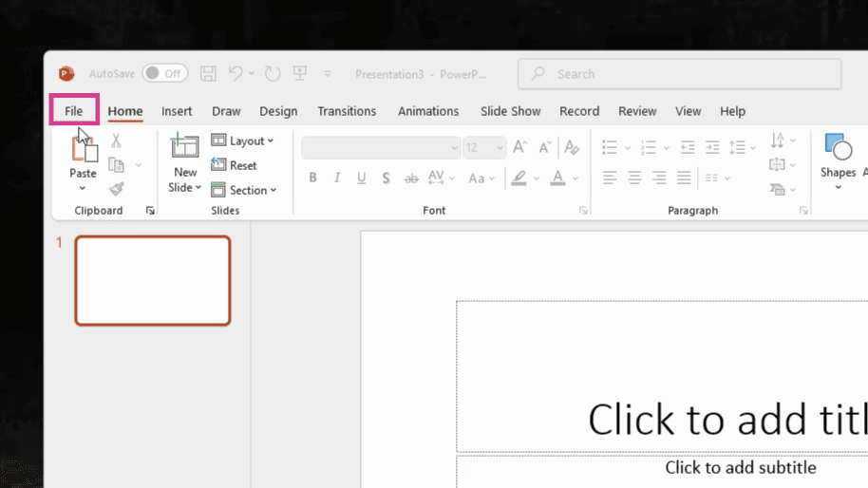Open the Help tab
The image size is (868, 488).
(732, 111)
